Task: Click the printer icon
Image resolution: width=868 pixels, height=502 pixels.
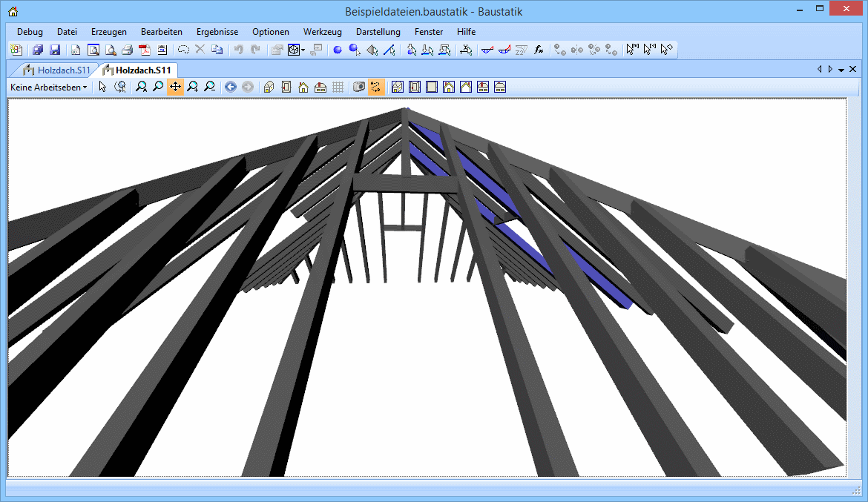Action: point(127,50)
